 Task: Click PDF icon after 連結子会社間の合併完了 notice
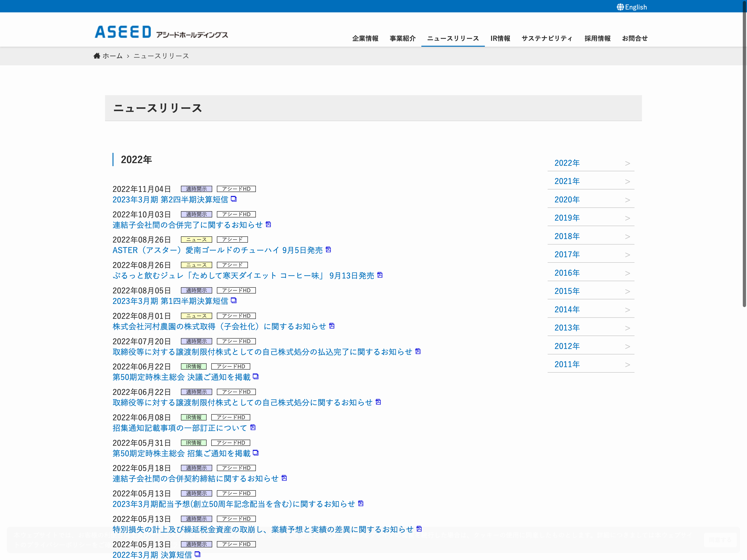click(x=268, y=224)
